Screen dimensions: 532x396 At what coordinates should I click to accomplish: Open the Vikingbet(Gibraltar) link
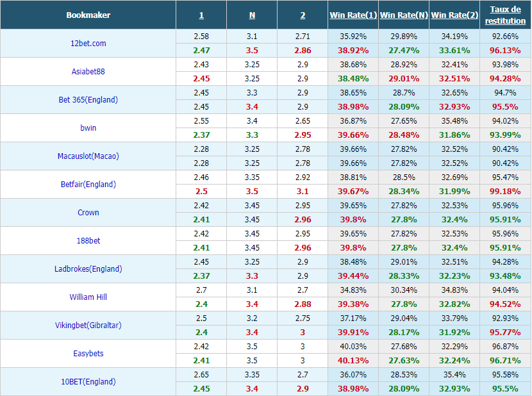click(88, 325)
